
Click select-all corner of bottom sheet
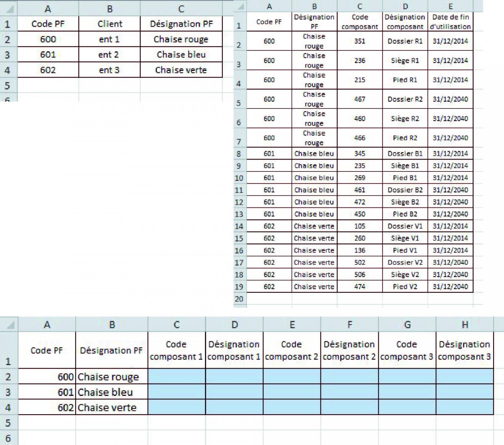[x=9, y=325]
